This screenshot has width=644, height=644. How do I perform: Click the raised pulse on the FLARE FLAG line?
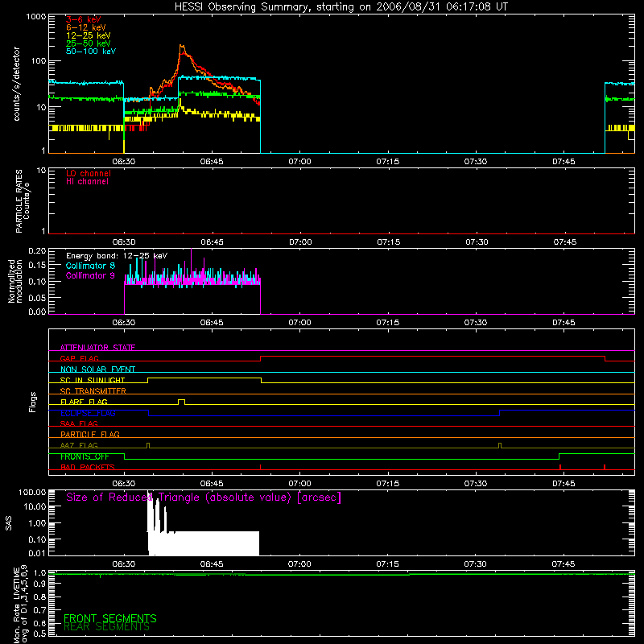pyautogui.click(x=182, y=400)
